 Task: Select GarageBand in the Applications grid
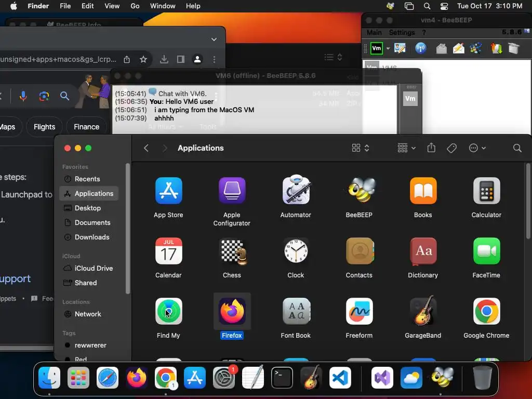(x=422, y=311)
